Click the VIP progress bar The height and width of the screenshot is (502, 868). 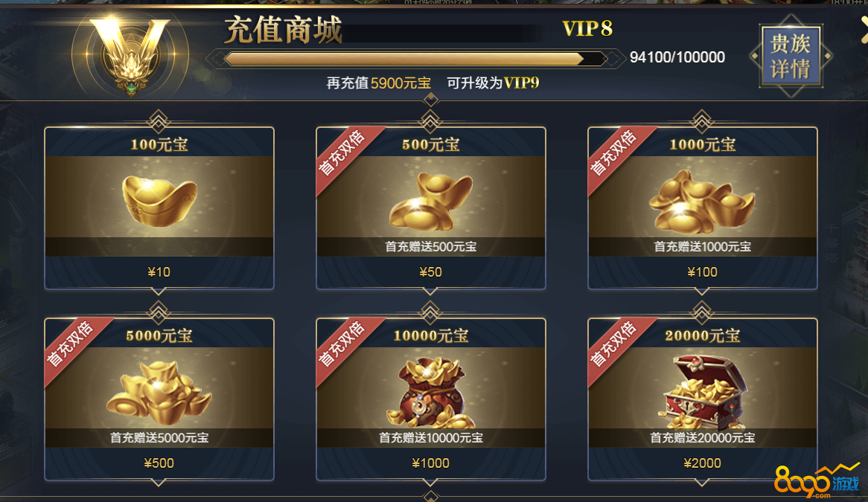(x=415, y=59)
